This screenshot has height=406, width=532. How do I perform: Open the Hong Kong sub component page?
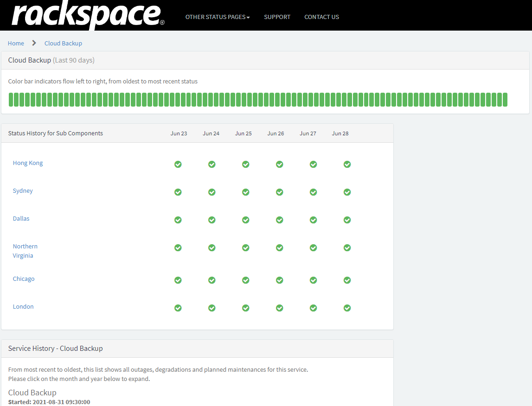(27, 163)
